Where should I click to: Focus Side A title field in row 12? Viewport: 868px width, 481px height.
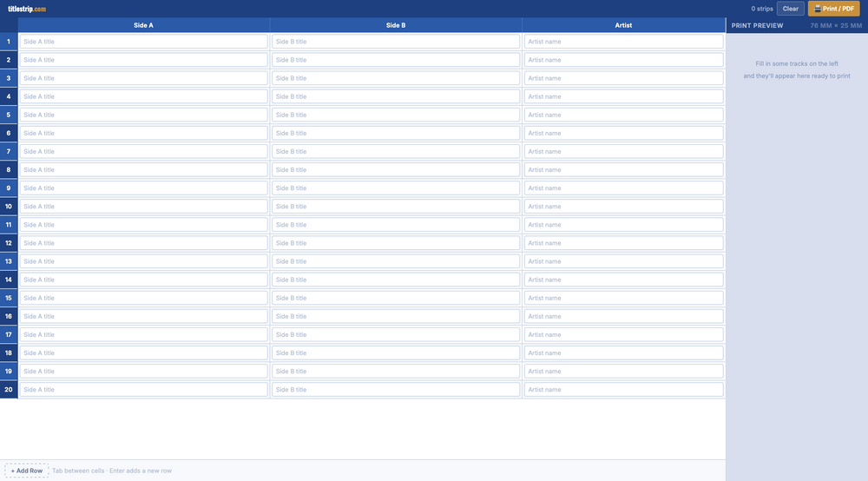click(x=143, y=242)
